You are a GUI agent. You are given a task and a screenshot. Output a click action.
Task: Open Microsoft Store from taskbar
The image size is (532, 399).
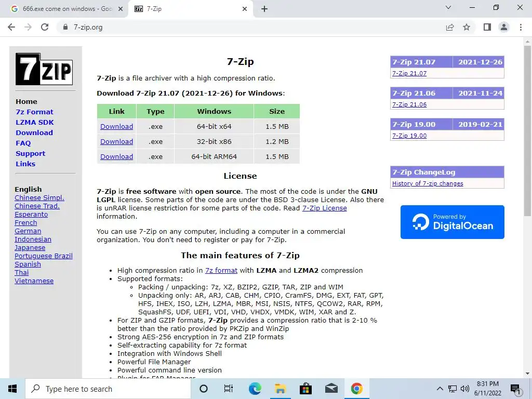[305, 389]
